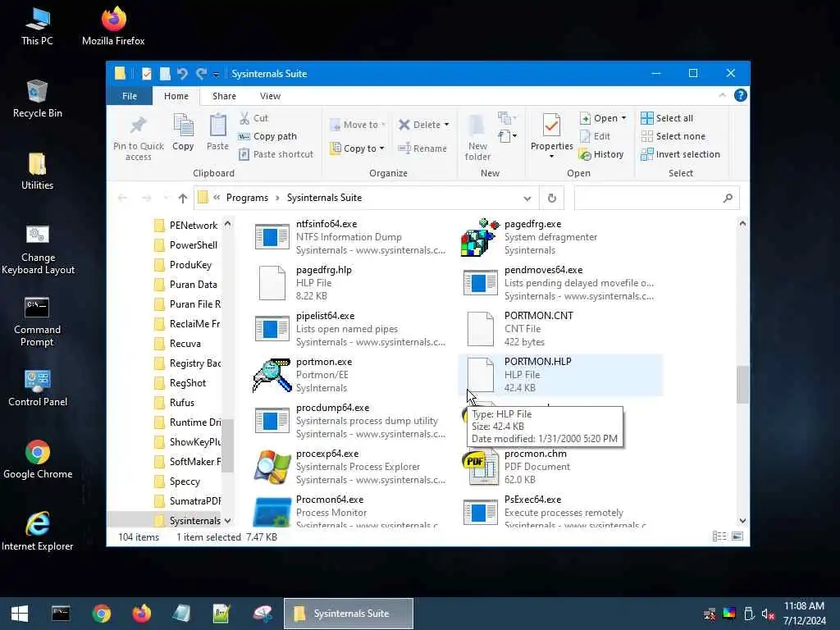Screen dimensions: 840x630
Task: Open the Recycle Bin desktop icon
Action: [37, 98]
